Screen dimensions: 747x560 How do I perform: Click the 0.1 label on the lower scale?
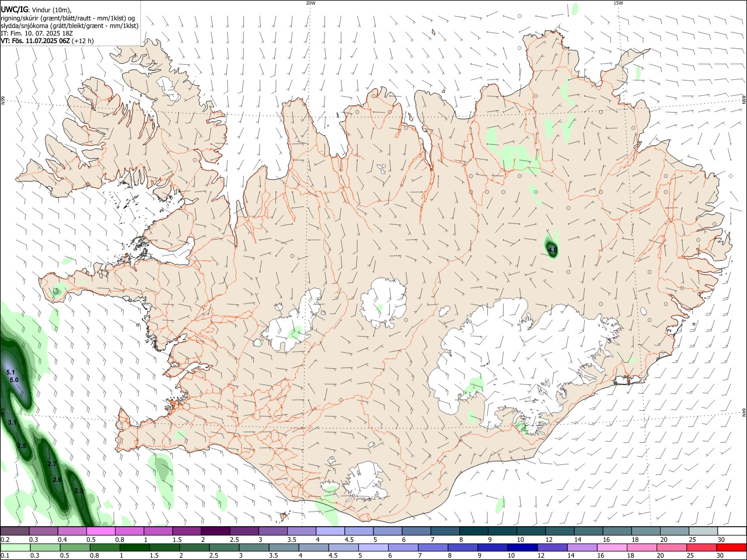point(5,556)
